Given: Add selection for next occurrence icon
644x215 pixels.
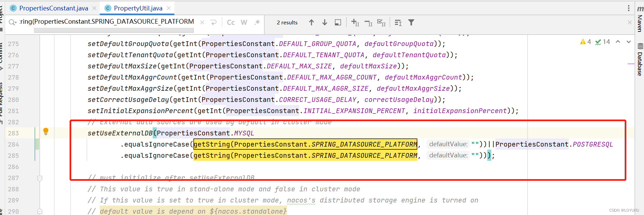Looking at the screenshot, I should 355,22.
